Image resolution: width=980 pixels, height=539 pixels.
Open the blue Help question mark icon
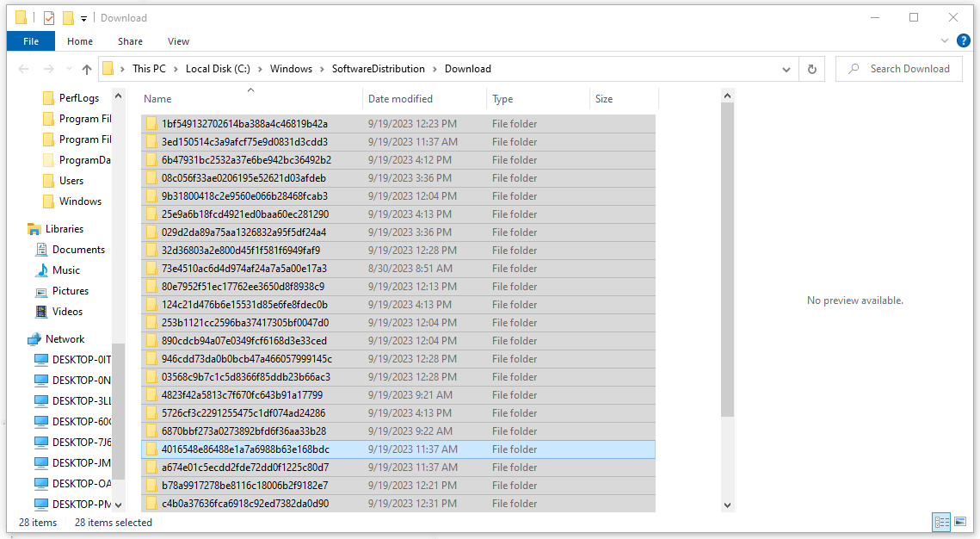[x=964, y=40]
